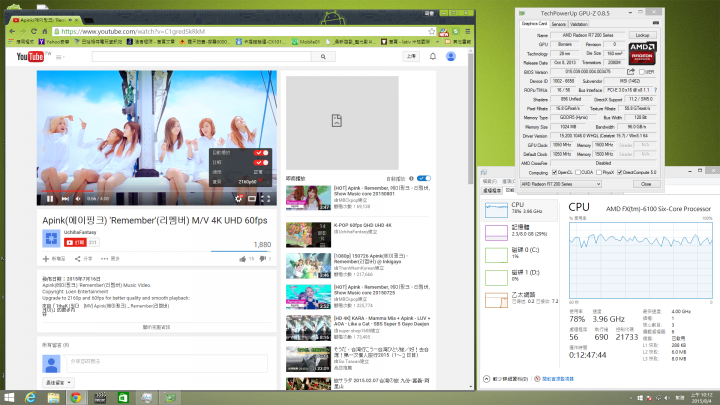Open the YouTube guide menu icon
This screenshot has height=405, width=720.
coord(59,57)
